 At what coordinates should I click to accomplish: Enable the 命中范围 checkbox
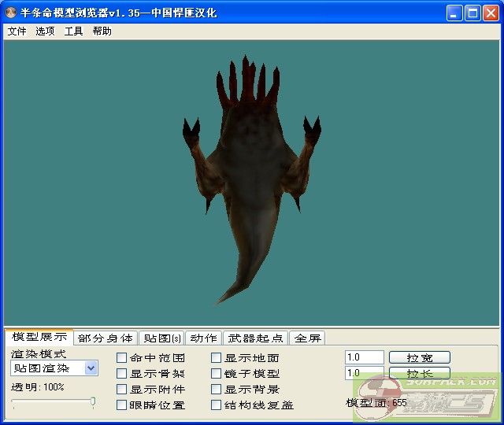tap(122, 358)
